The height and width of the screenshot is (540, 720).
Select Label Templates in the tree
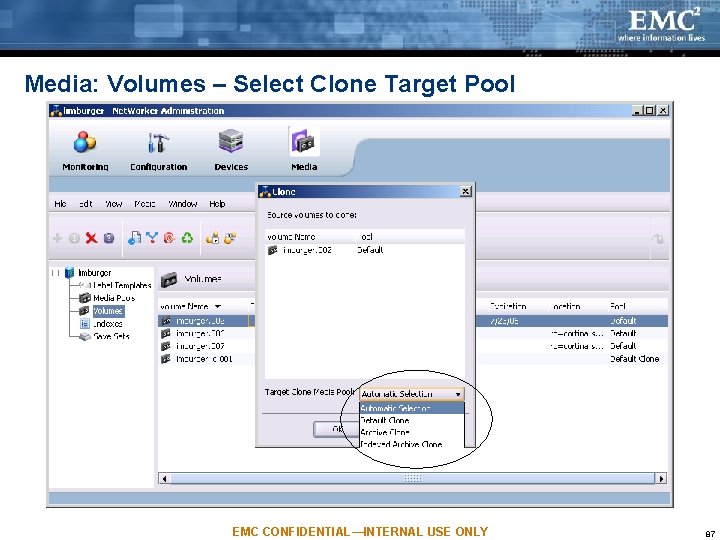point(122,286)
